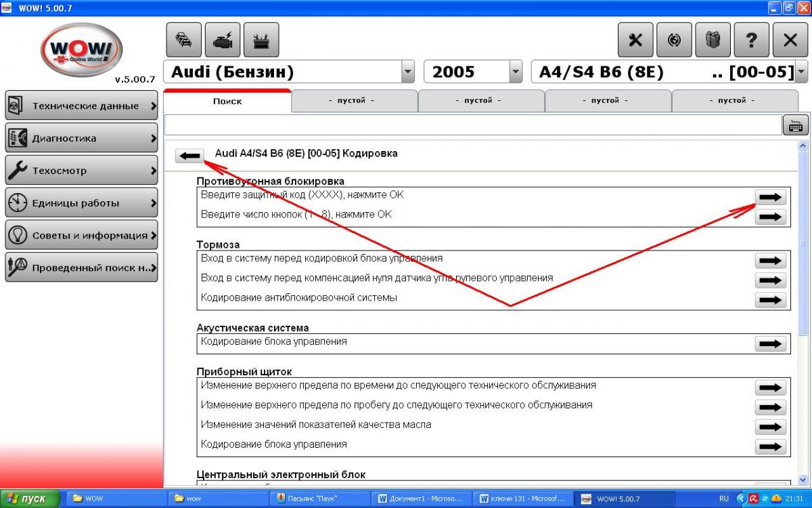812x508 pixels.
Task: Expand 'Диагностика' sidebar menu
Action: [x=81, y=138]
